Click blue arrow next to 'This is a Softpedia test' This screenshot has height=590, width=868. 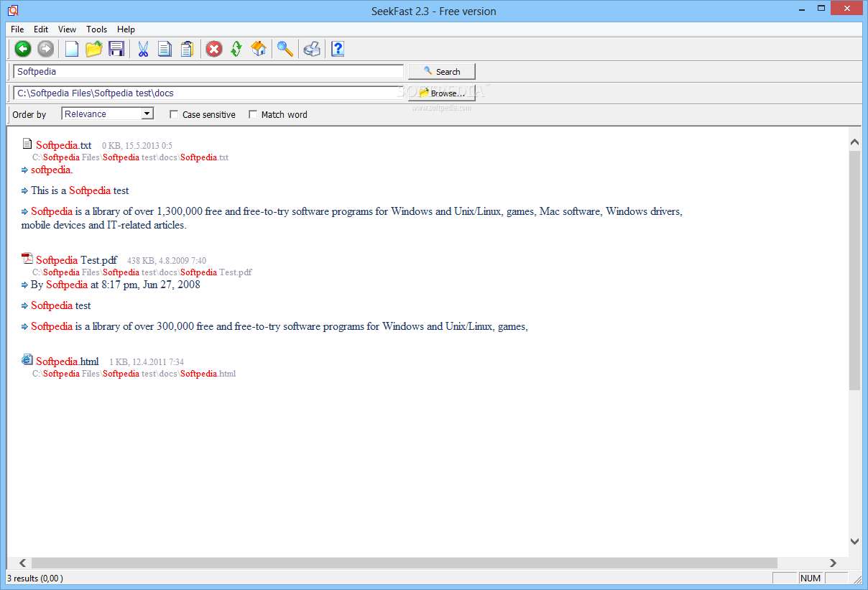click(25, 191)
